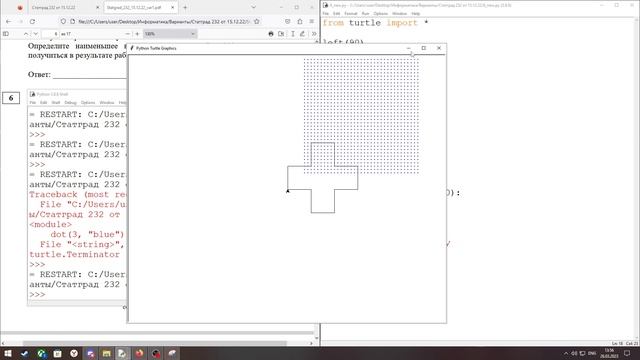This screenshot has width=640, height=360.
Task: Open Firefox shield tracking protection info
Action: point(63,21)
